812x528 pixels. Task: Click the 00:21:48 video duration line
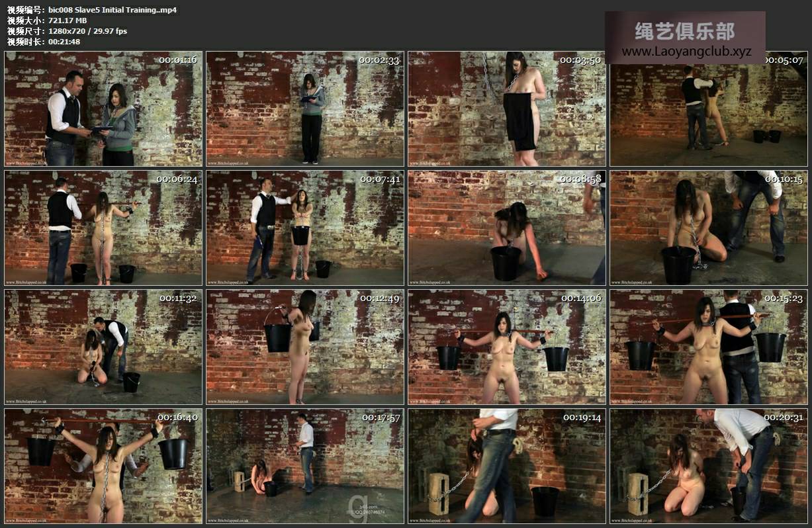64,42
